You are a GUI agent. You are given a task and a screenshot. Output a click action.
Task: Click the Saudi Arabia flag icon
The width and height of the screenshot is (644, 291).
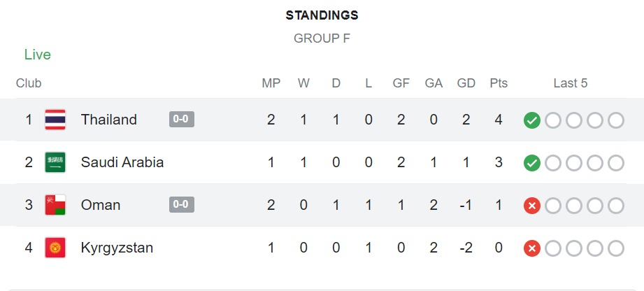pos(55,162)
